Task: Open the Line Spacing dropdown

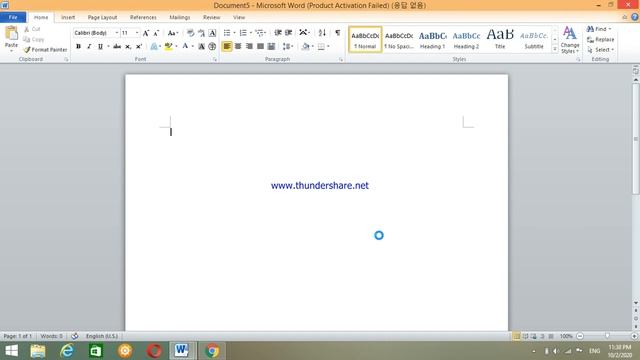Action: [288, 47]
